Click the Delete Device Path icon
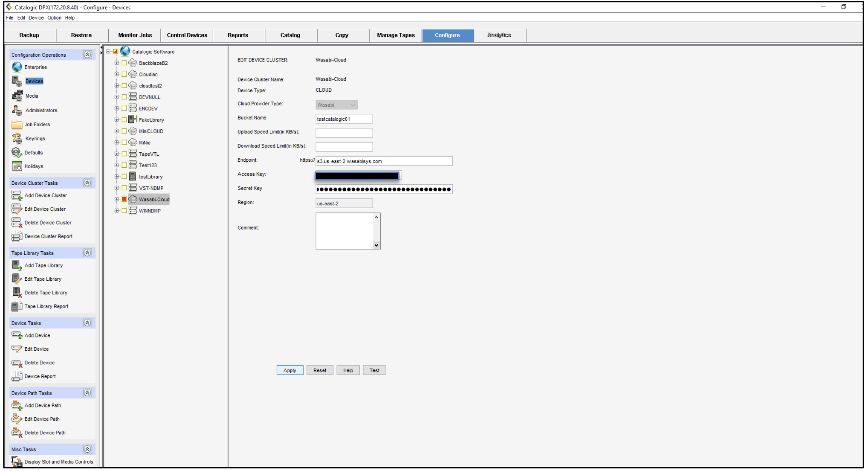 17,433
